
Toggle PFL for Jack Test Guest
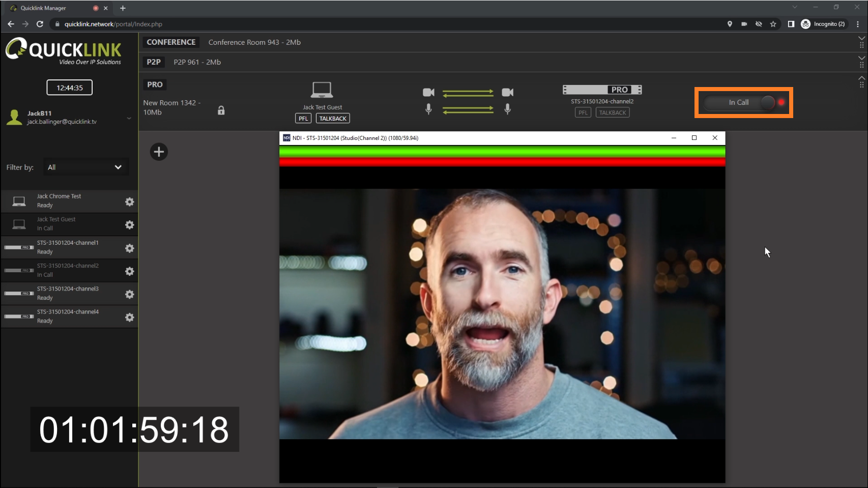(303, 119)
